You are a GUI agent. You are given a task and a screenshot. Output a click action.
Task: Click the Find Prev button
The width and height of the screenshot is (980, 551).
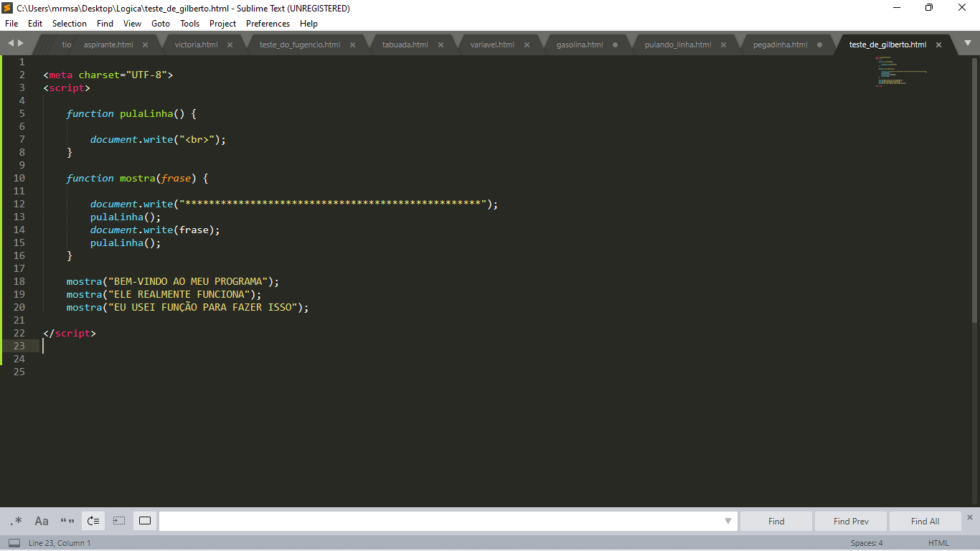(851, 522)
